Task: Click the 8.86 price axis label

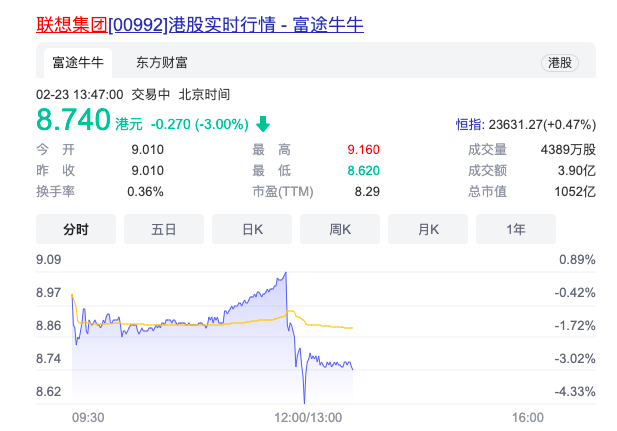Action: pos(49,326)
